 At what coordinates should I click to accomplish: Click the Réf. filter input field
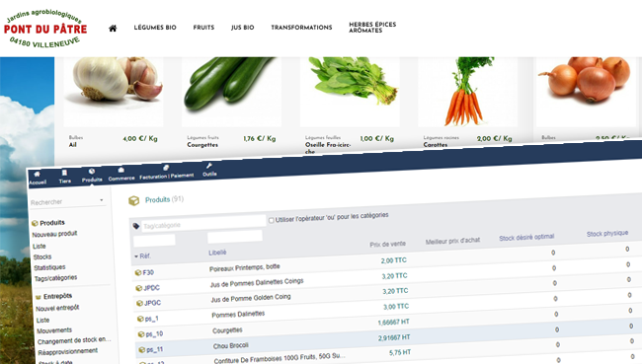point(154,240)
